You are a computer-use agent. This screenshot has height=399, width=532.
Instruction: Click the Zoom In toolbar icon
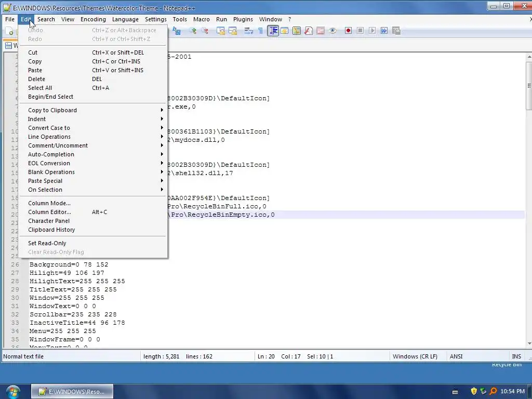[x=193, y=31]
